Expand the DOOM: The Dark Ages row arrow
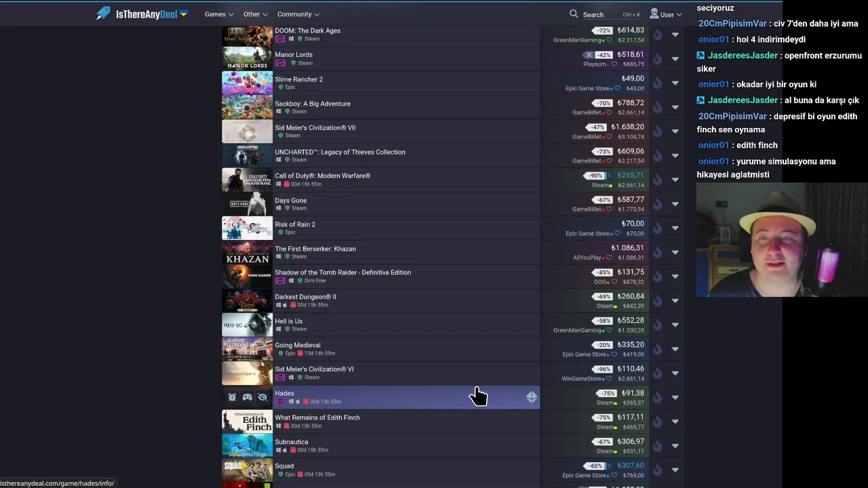This screenshot has height=488, width=868. 675,35
